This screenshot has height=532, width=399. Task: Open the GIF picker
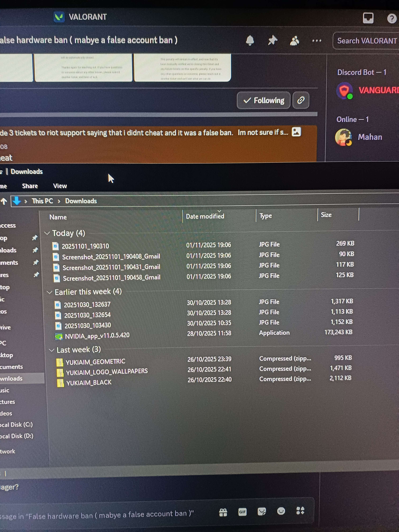tap(242, 512)
